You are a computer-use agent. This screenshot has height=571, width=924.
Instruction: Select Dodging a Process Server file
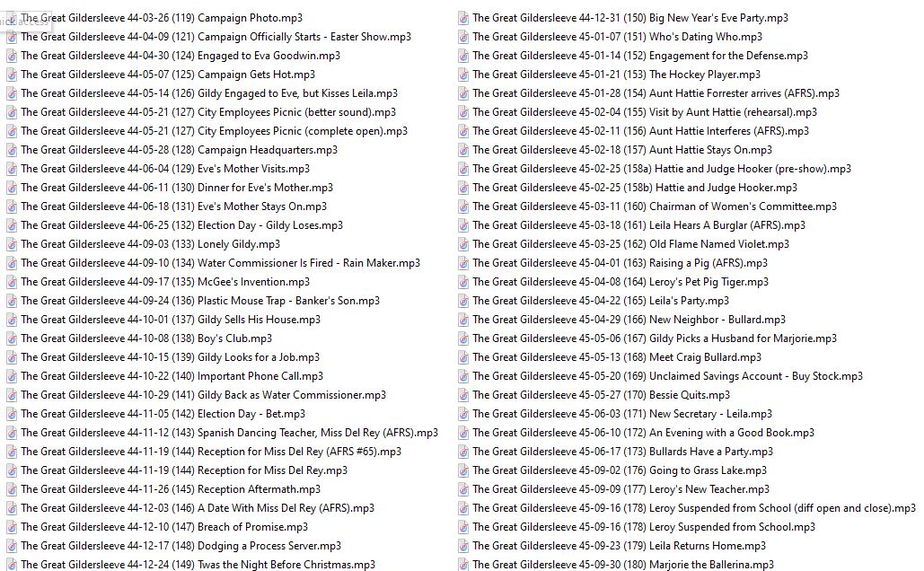click(x=180, y=546)
